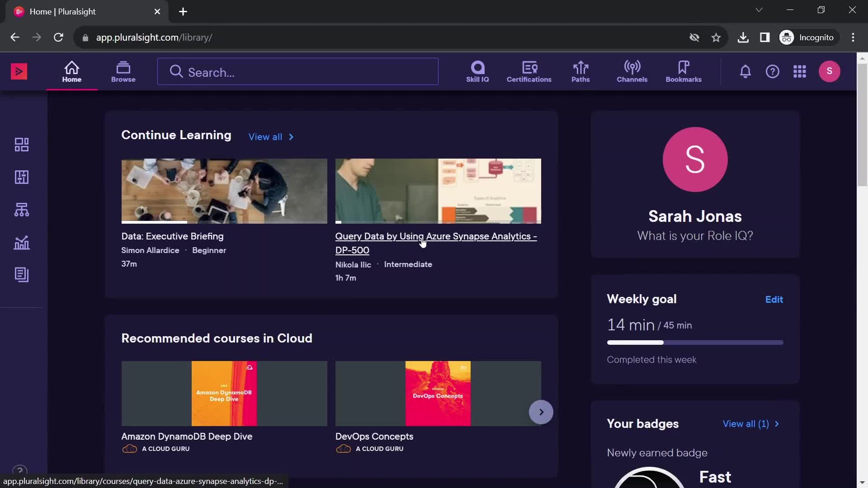Open DevOps Concepts thumbnail
The height and width of the screenshot is (488, 868).
(x=438, y=394)
